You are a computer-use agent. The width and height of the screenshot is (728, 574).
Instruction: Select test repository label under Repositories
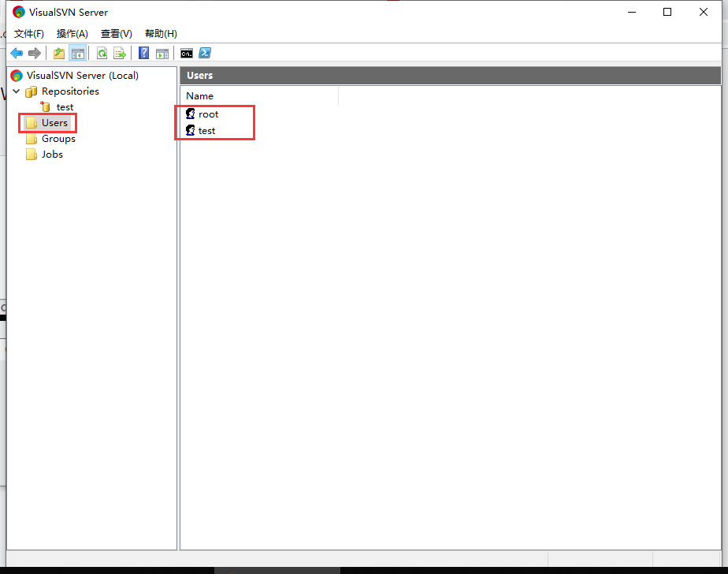65,107
